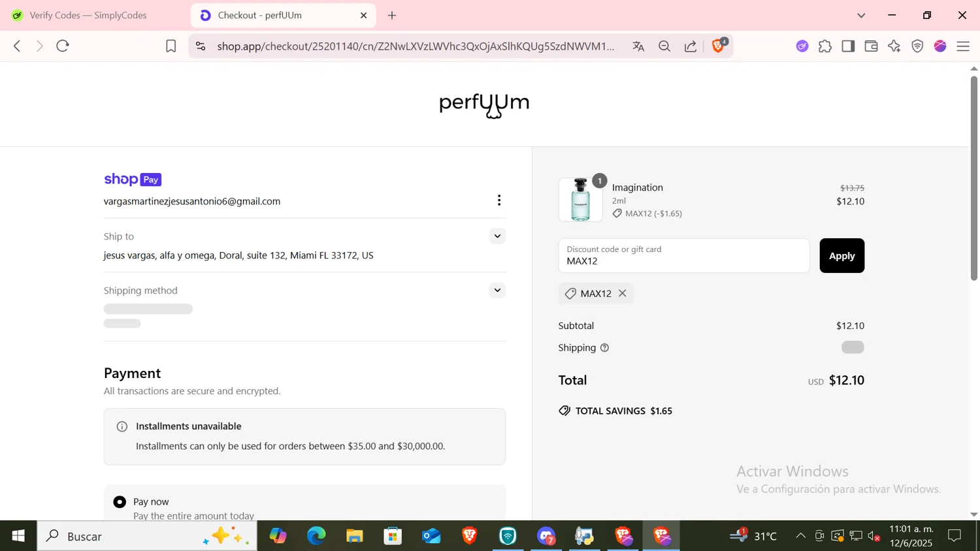The width and height of the screenshot is (980, 551).
Task: Open Brave Wallet icon
Action: 871,46
